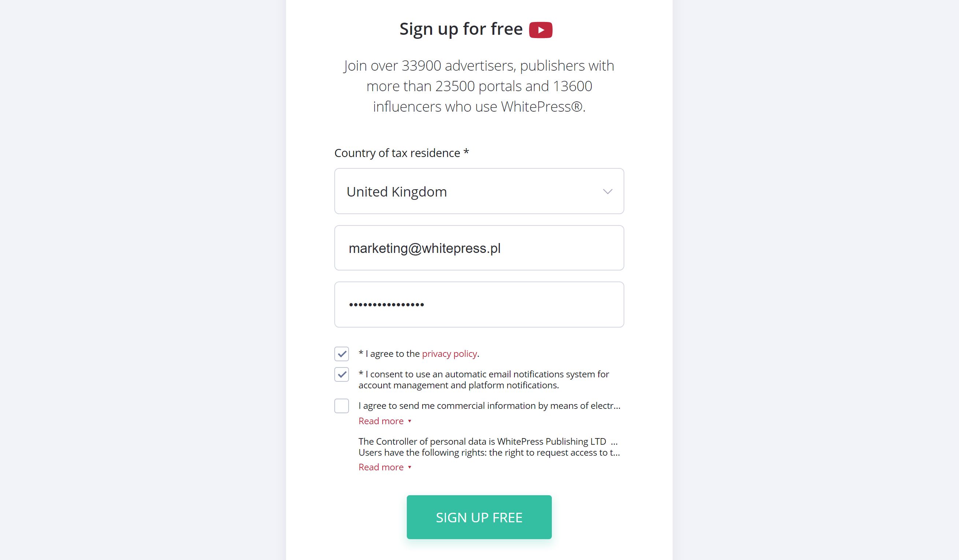
Task: Expand Read more under commercial information text
Action: coord(381,421)
